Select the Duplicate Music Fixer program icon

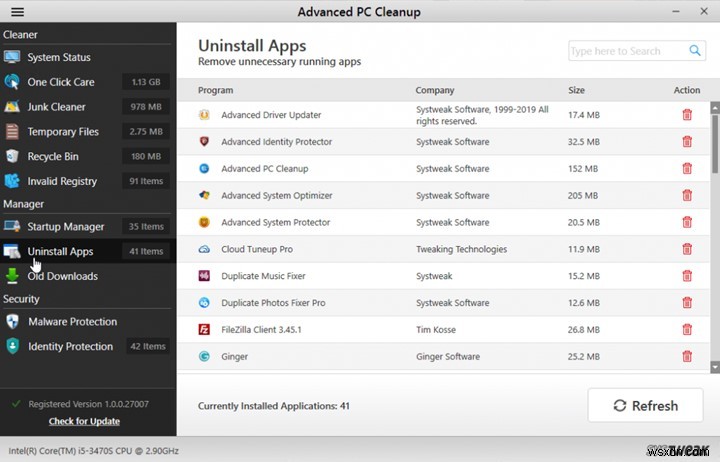click(x=204, y=276)
